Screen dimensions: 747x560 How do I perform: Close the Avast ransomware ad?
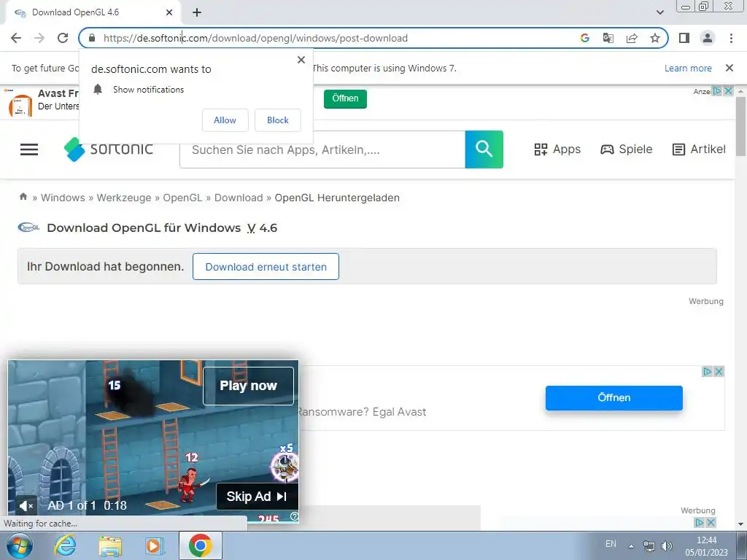(719, 371)
